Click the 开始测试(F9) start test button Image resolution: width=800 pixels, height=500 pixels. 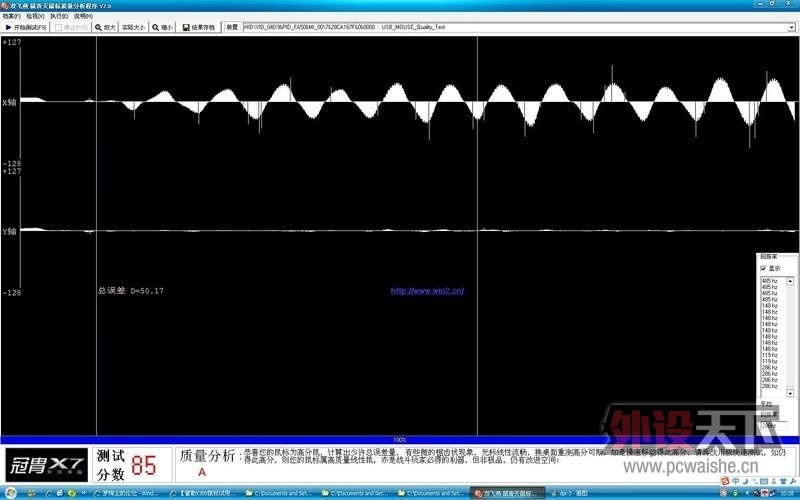click(26, 27)
